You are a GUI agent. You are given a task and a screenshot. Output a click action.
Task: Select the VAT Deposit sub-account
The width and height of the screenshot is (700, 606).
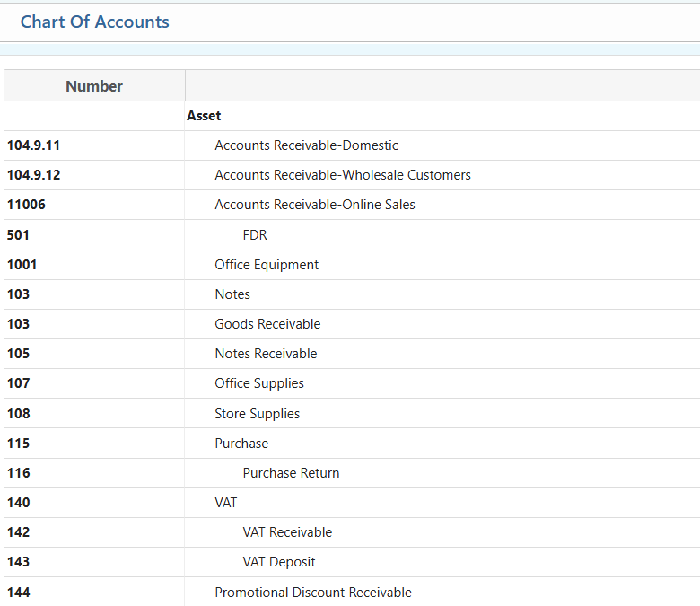(x=279, y=562)
